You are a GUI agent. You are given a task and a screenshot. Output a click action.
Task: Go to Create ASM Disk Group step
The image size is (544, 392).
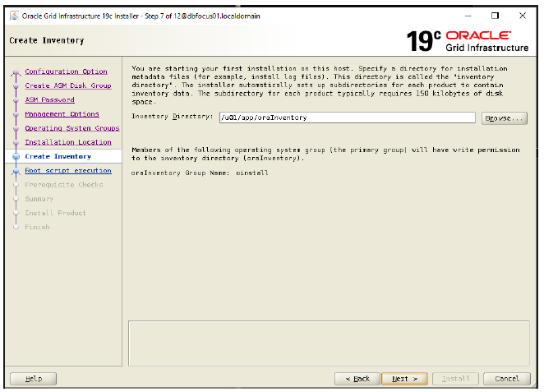point(68,85)
